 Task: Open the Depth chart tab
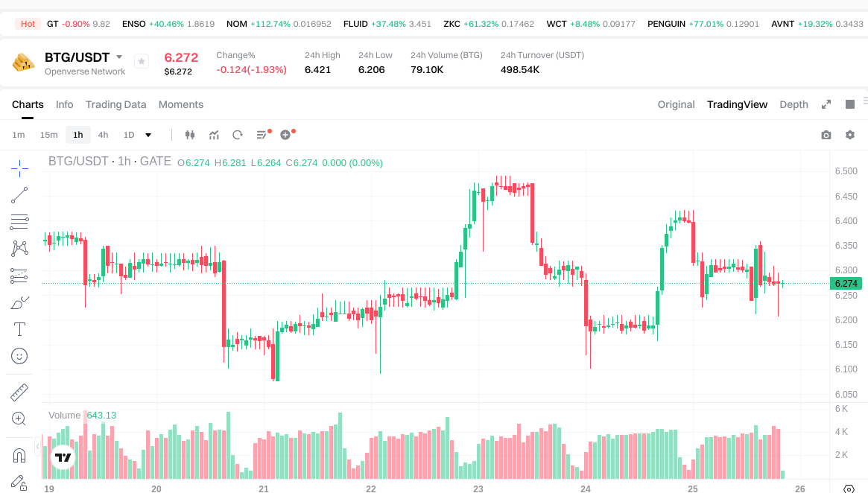coord(793,104)
